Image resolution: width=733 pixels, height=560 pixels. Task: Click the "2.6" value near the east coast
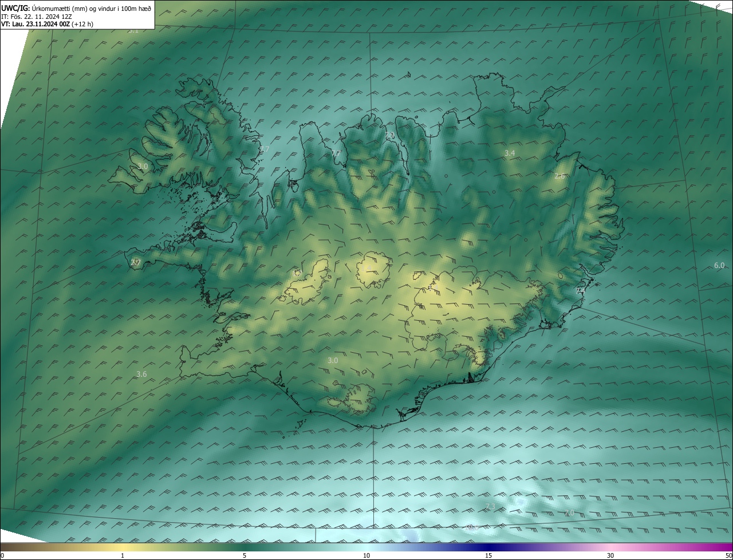(x=559, y=176)
